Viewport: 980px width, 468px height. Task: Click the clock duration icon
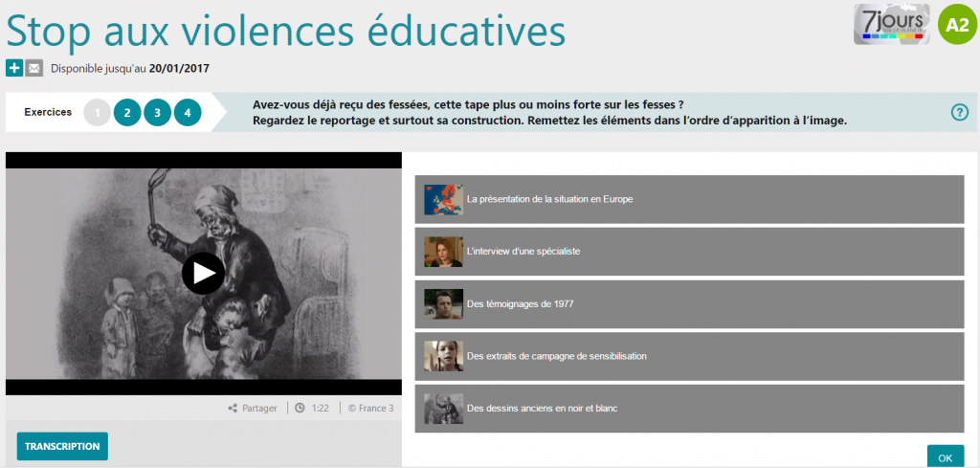[300, 408]
